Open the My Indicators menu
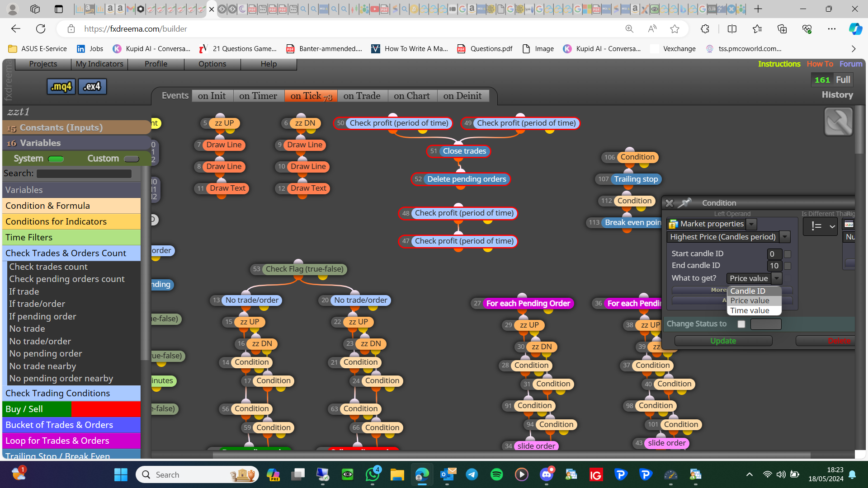Screen dimensions: 868x488 point(99,64)
